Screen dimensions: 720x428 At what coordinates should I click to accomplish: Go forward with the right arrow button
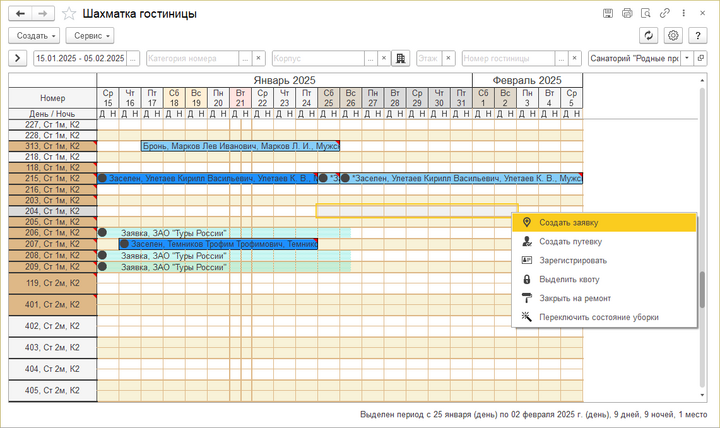coord(43,13)
